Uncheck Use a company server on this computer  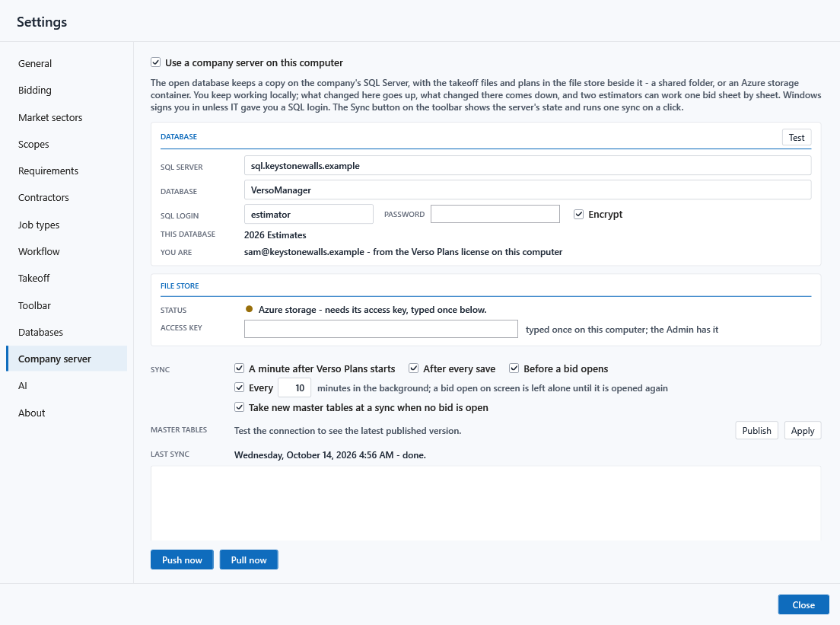[156, 62]
